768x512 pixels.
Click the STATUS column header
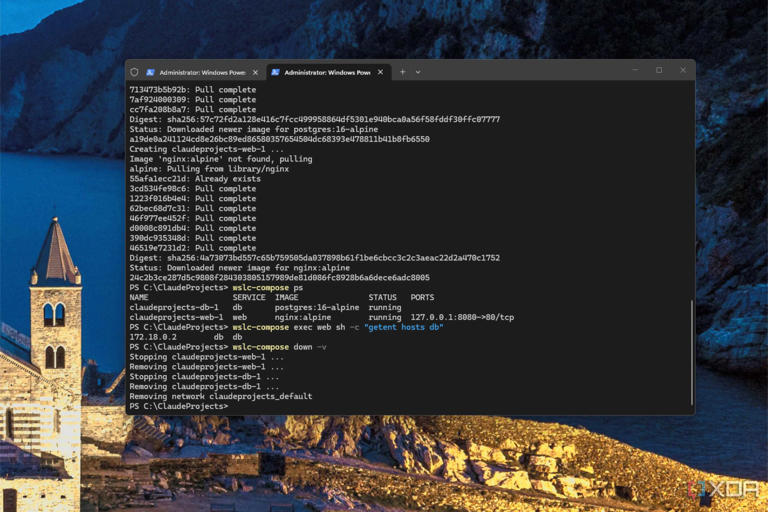(383, 297)
